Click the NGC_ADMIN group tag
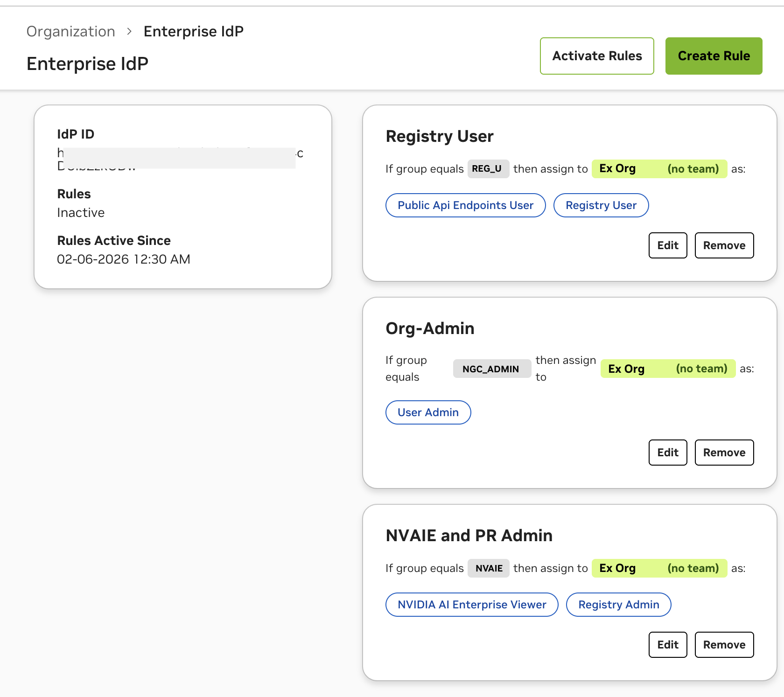 click(491, 368)
